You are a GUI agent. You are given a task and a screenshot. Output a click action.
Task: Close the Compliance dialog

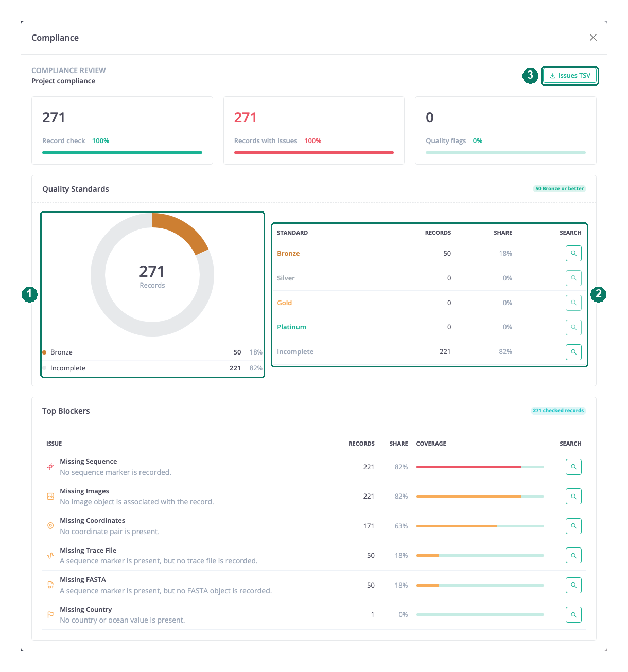[x=593, y=38]
